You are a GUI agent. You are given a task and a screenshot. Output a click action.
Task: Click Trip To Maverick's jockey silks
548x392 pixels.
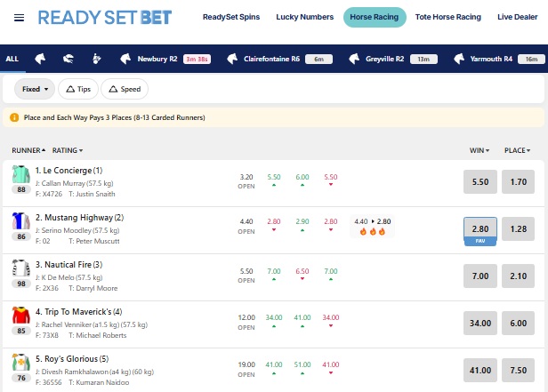click(x=21, y=316)
